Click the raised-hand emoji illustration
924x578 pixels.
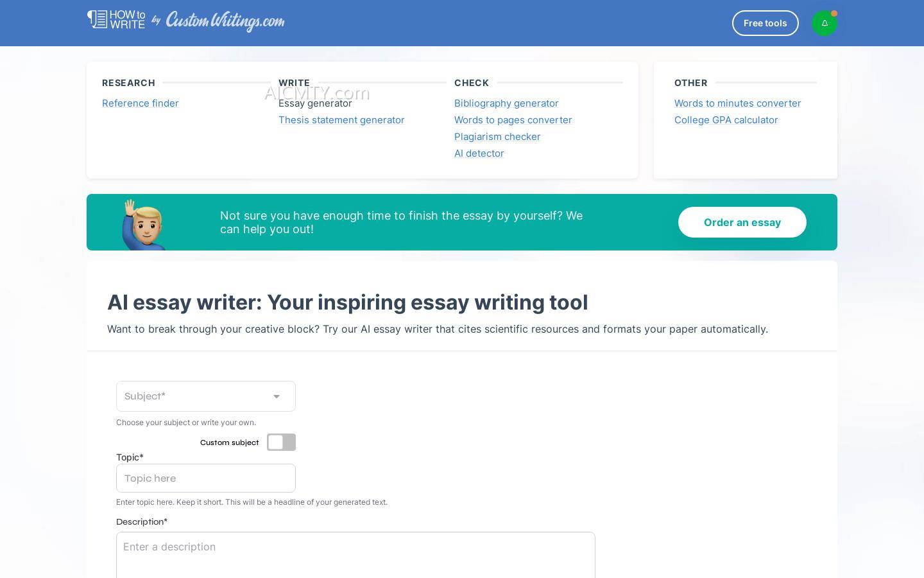pyautogui.click(x=144, y=223)
